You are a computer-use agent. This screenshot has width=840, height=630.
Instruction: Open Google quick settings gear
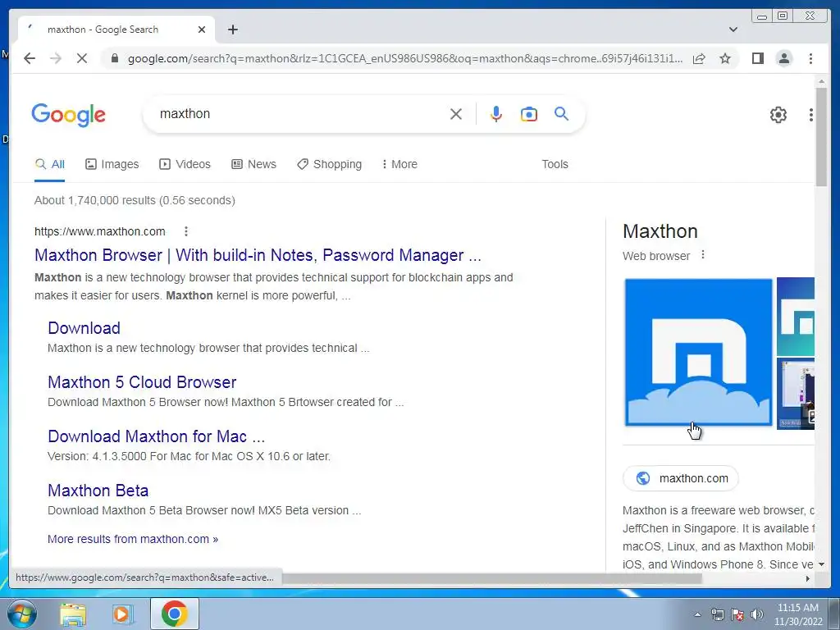click(x=778, y=115)
